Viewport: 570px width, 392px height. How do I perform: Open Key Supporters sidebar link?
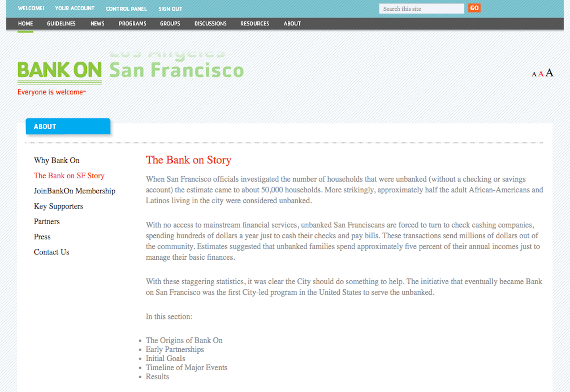tap(58, 206)
